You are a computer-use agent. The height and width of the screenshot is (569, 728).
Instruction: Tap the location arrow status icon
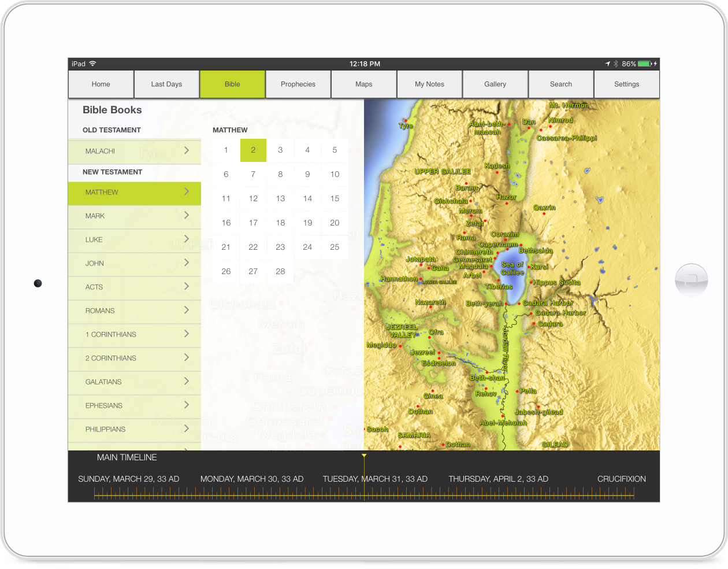[x=608, y=64]
